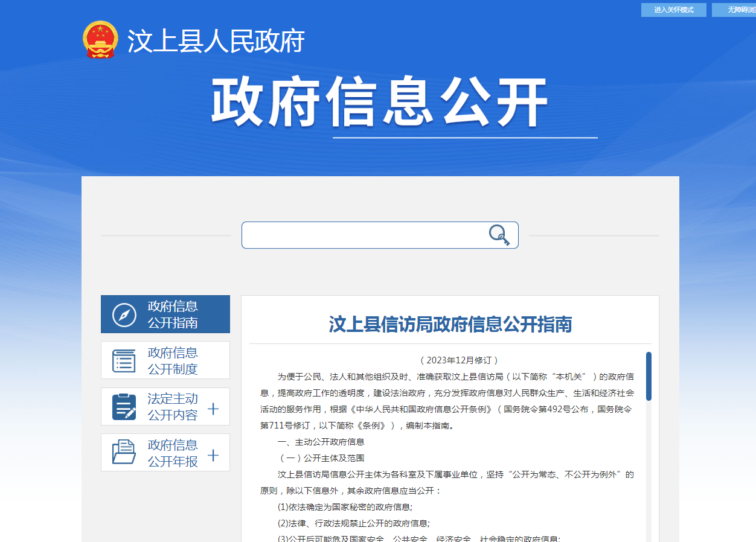Open the 政府信息公开制度 sidebar label
This screenshot has width=756, height=542.
coord(173,360)
